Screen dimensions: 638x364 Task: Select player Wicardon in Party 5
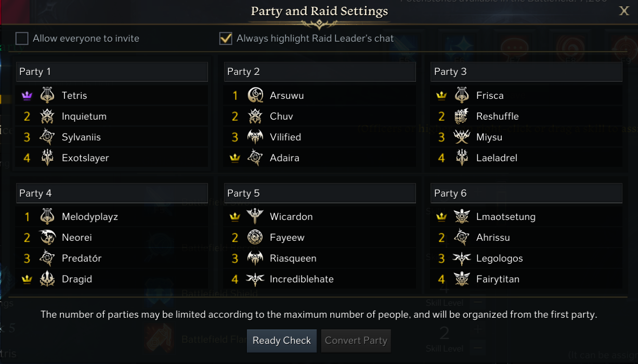coord(291,217)
